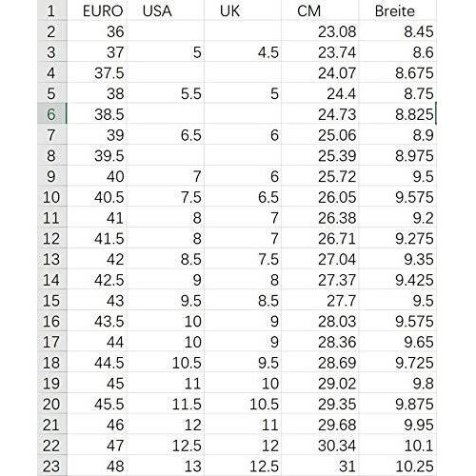Viewport: 476px width, 476px height.
Task: Select row header 6
Action: click(51, 114)
